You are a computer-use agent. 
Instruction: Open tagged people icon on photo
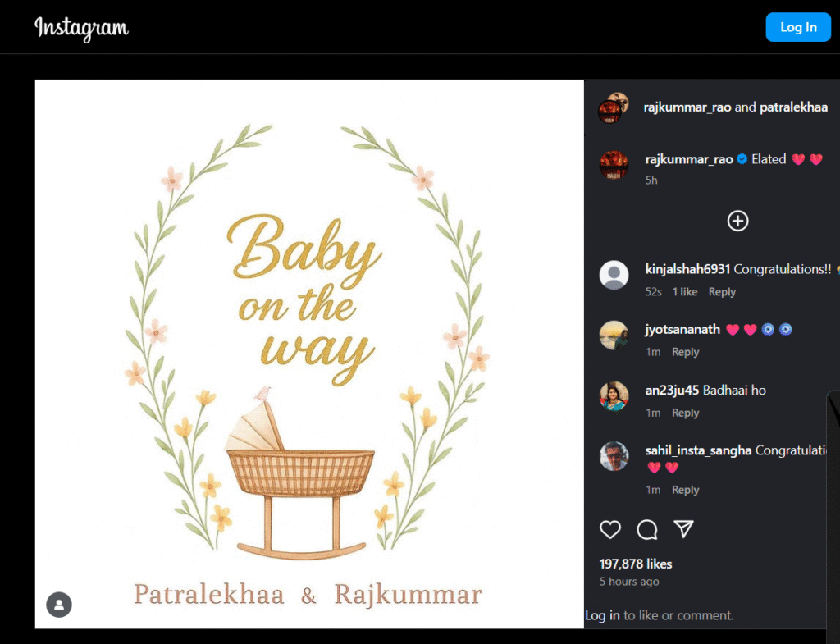pyautogui.click(x=59, y=605)
